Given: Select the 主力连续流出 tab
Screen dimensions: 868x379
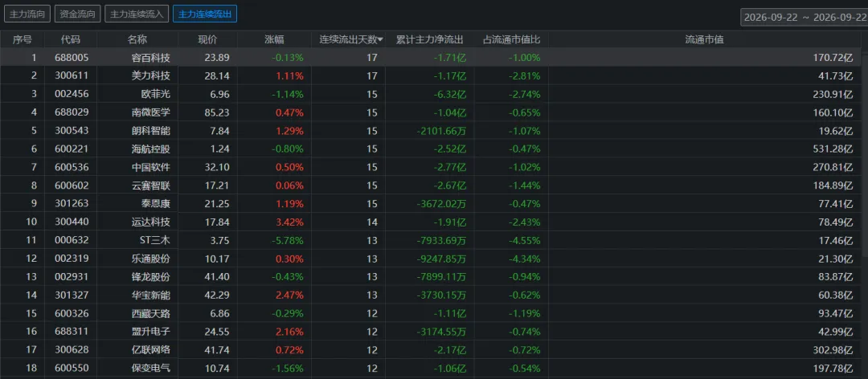Looking at the screenshot, I should pos(205,14).
